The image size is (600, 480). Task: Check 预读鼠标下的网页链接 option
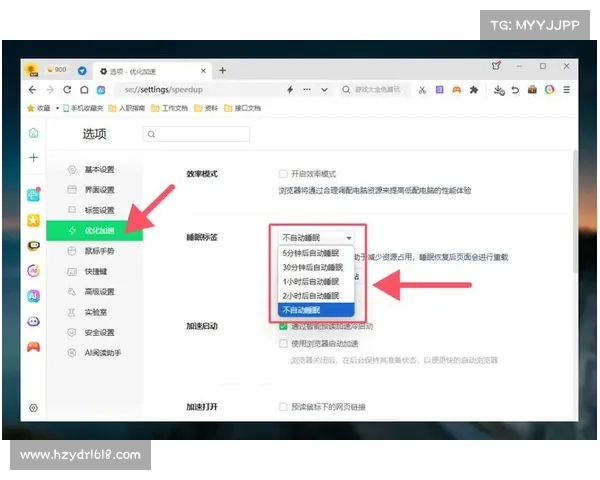[x=283, y=406]
